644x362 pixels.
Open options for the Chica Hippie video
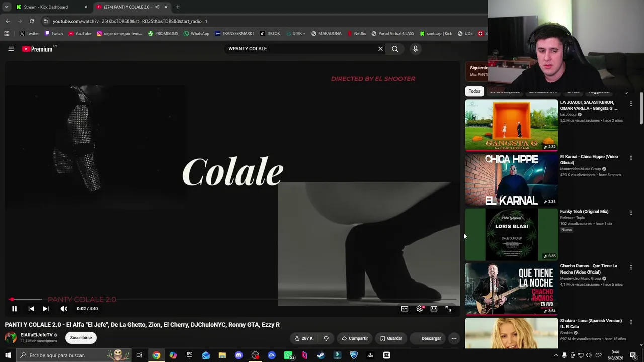pyautogui.click(x=631, y=158)
